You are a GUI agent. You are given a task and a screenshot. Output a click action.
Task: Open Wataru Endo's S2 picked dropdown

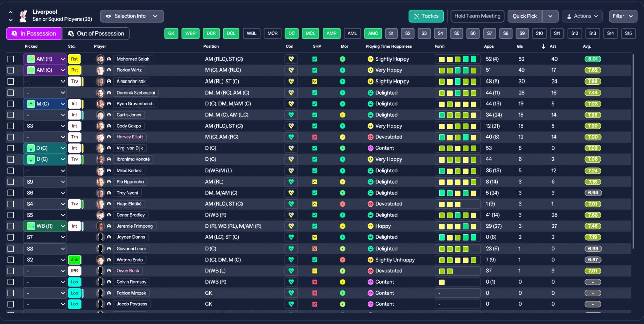(x=45, y=260)
